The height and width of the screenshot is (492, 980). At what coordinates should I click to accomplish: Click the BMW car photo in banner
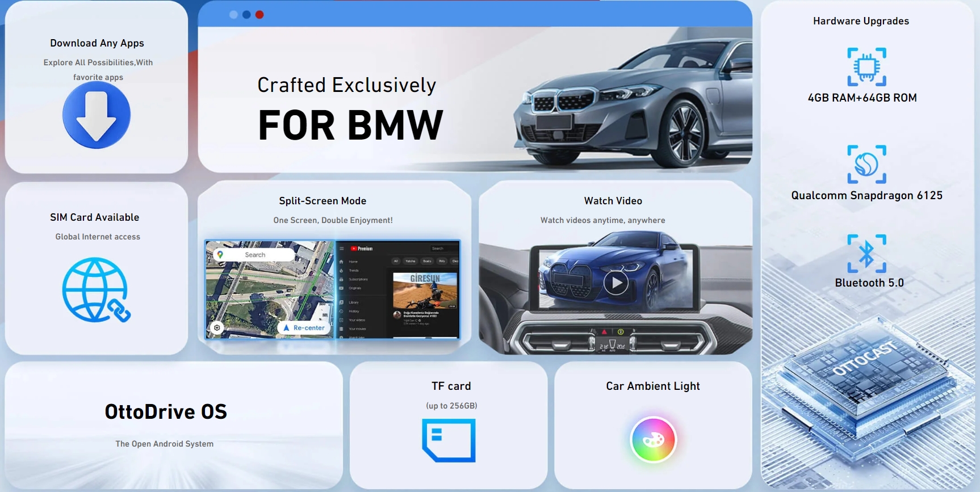[633, 102]
